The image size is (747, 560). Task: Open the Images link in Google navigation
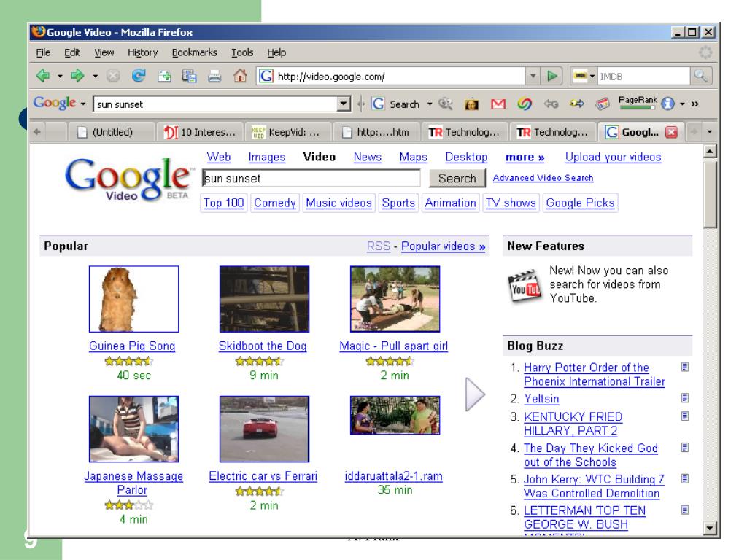pyautogui.click(x=267, y=157)
